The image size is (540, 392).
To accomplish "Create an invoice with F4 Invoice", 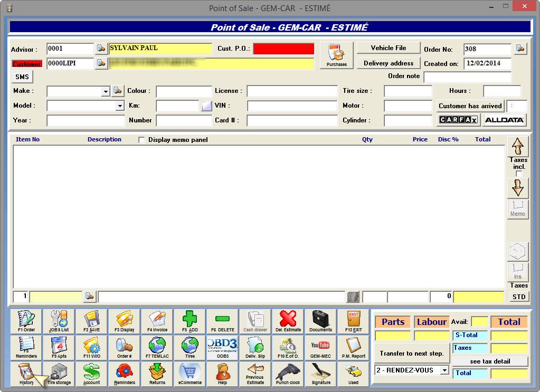I will tap(157, 321).
